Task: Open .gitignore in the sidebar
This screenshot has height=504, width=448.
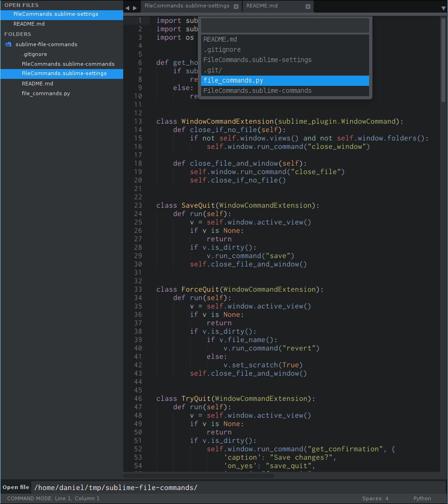Action: point(35,54)
